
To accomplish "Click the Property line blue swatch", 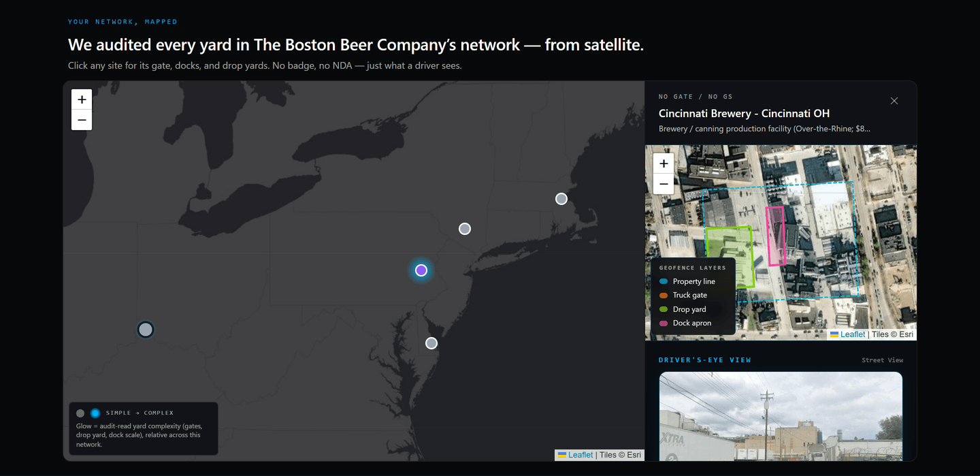I will coord(664,281).
